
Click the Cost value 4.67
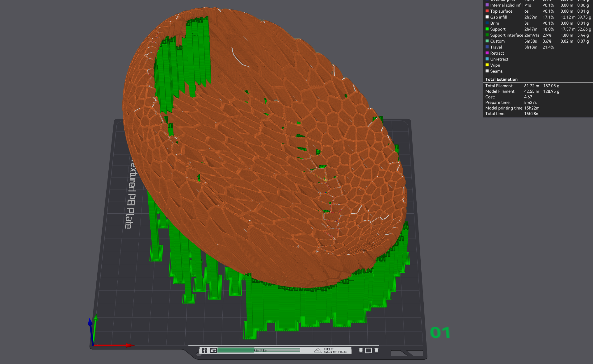(528, 97)
